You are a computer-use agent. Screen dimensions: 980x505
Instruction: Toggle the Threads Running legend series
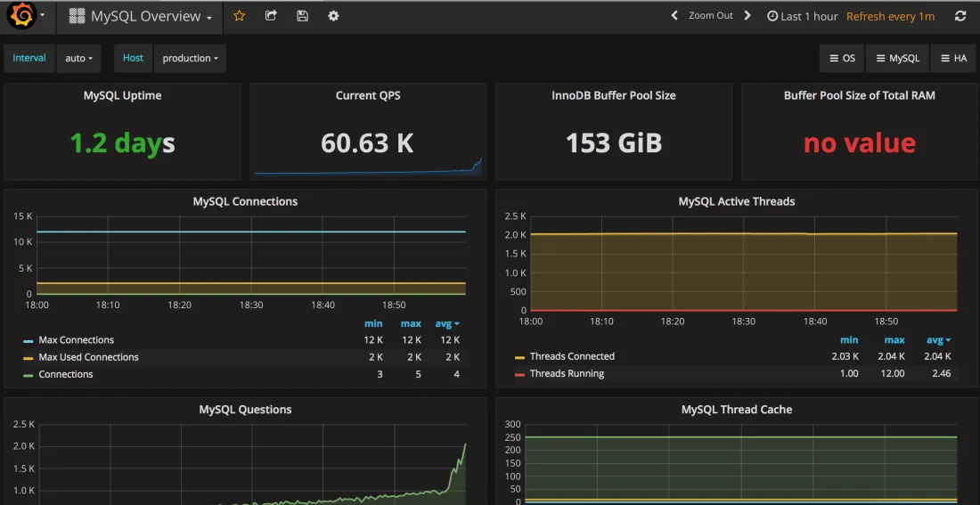tap(567, 373)
